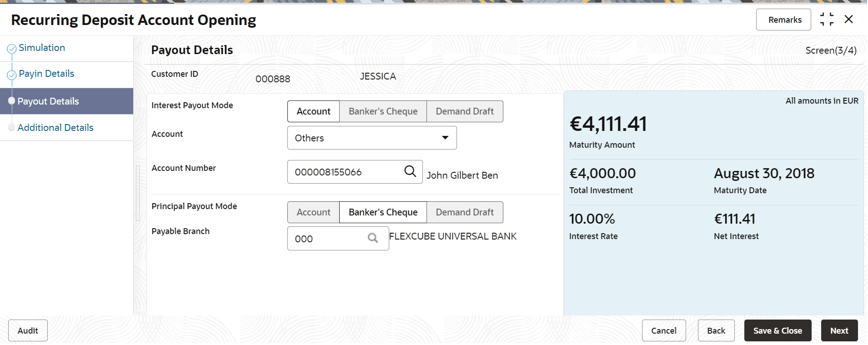Click Save & Close
This screenshot has width=868, height=345.
(x=777, y=330)
